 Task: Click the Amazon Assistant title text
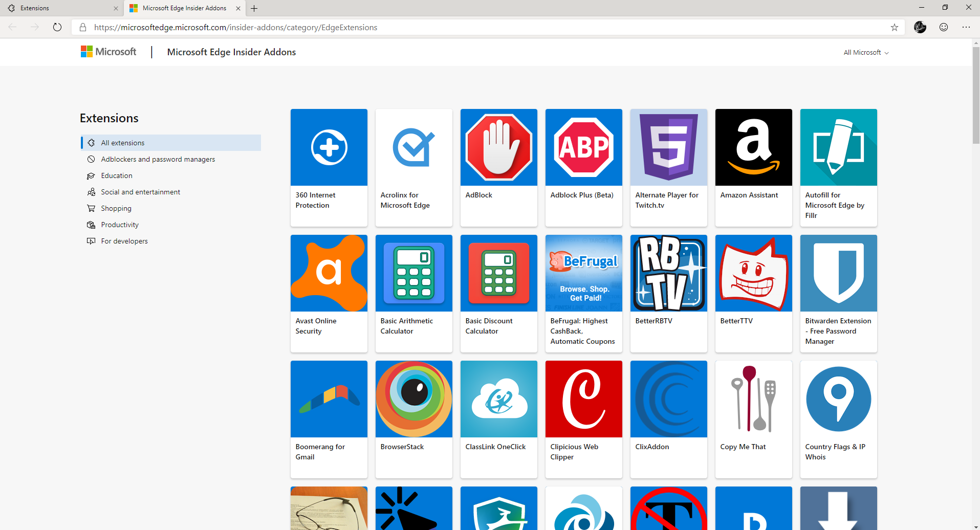pyautogui.click(x=749, y=195)
